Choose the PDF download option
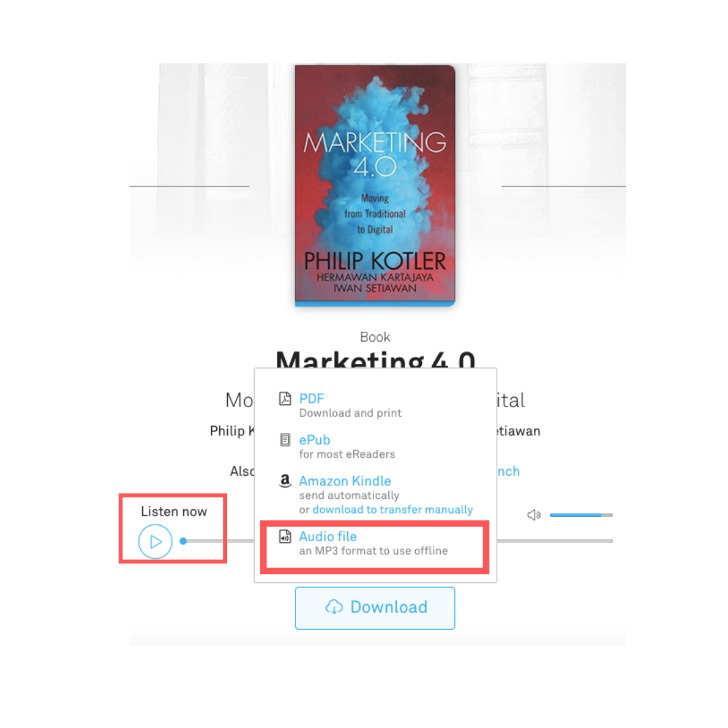This screenshot has height=728, width=728. [311, 399]
